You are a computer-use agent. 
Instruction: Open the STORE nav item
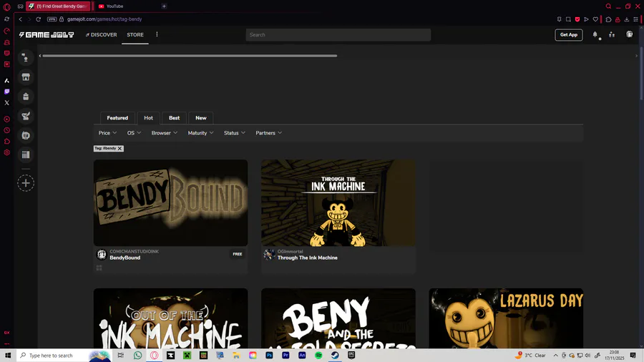135,35
